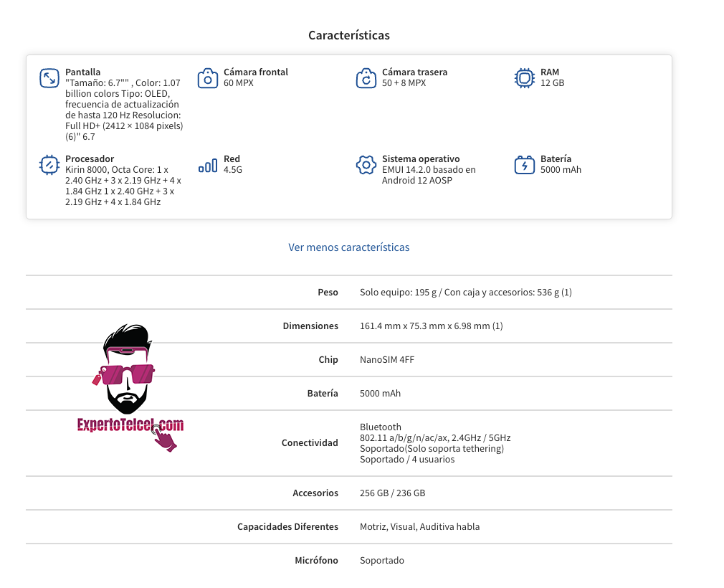This screenshot has width=724, height=588.
Task: Click the Procesador chip icon
Action: [49, 165]
